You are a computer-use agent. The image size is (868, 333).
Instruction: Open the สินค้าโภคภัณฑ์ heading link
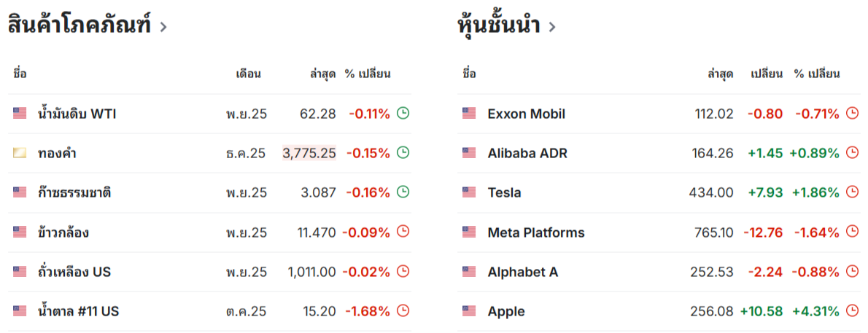point(80,26)
